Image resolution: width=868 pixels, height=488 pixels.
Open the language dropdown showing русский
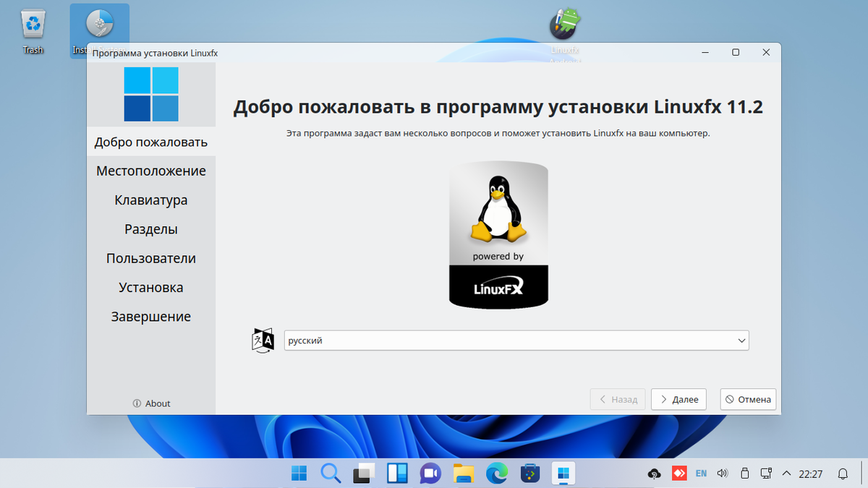click(x=516, y=341)
